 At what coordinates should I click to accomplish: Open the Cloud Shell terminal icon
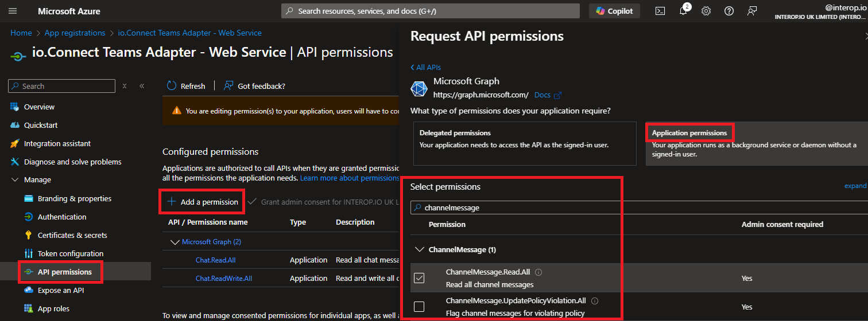660,11
